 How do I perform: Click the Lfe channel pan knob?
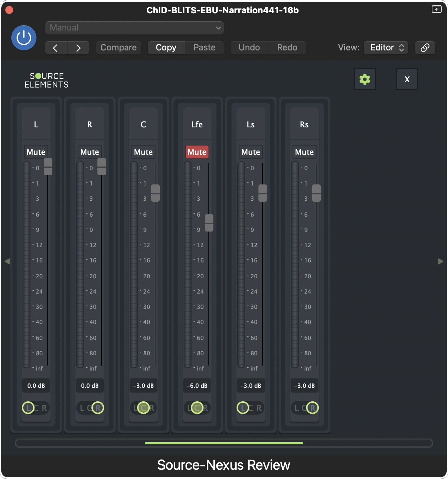(x=197, y=408)
